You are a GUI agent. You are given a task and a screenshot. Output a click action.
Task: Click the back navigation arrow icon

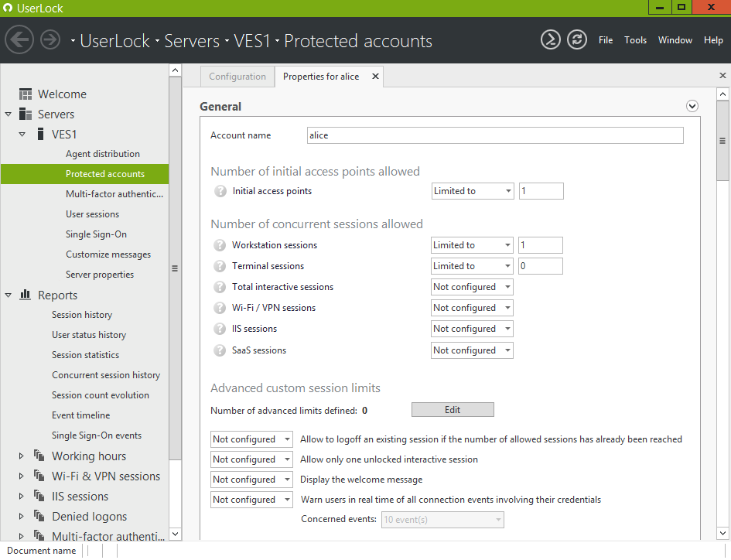pyautogui.click(x=19, y=39)
